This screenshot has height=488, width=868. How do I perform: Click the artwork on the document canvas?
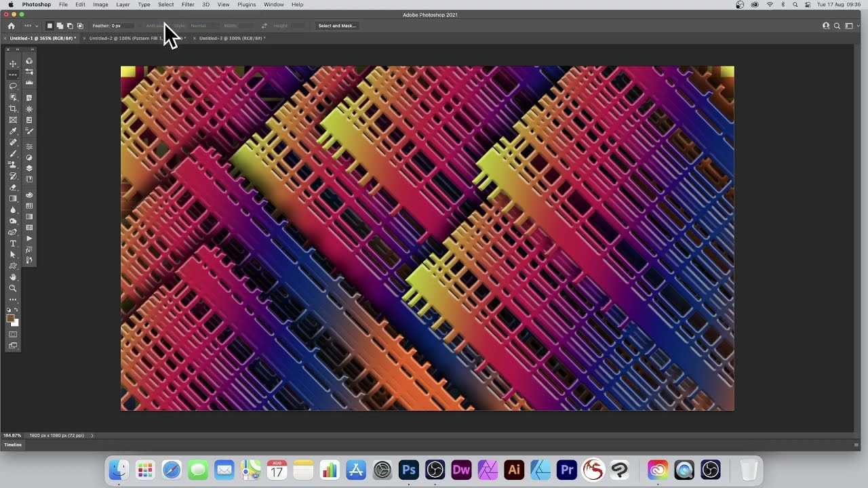coord(427,238)
